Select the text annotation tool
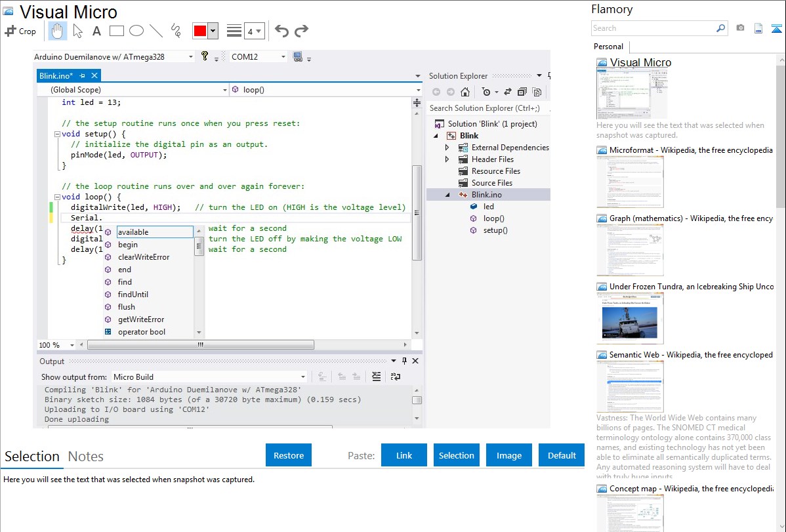Image resolution: width=786 pixels, height=532 pixels. point(96,31)
